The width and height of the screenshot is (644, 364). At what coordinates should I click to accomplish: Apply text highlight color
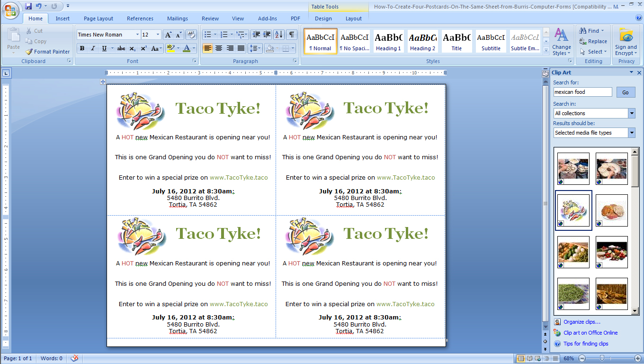click(170, 48)
